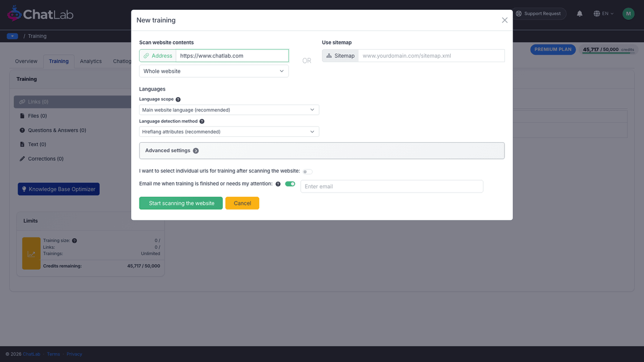This screenshot has height=362, width=644.
Task: Click the Corrections pencil icon
Action: 22,159
